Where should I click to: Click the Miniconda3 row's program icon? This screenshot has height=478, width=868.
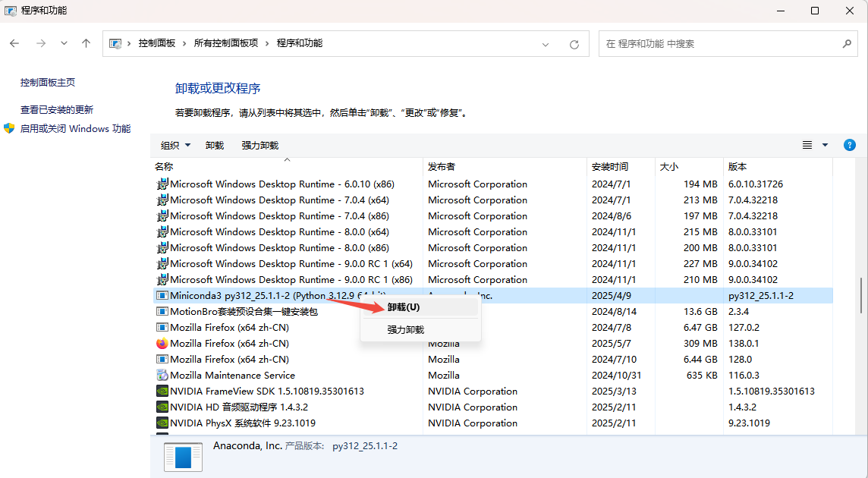pyautogui.click(x=162, y=296)
